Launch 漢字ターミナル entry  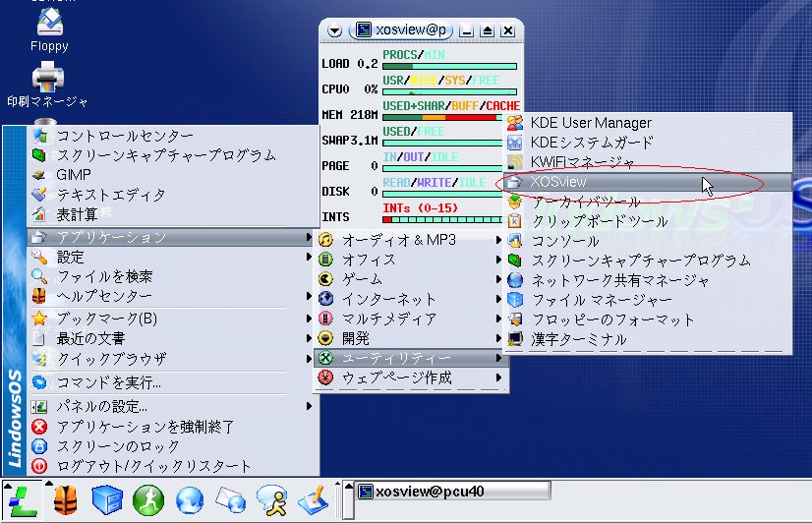[648, 339]
